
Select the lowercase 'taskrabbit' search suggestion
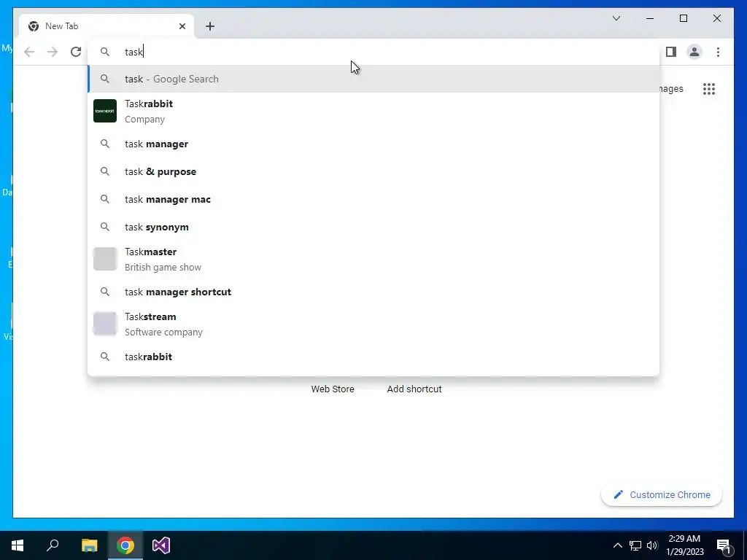click(373, 357)
